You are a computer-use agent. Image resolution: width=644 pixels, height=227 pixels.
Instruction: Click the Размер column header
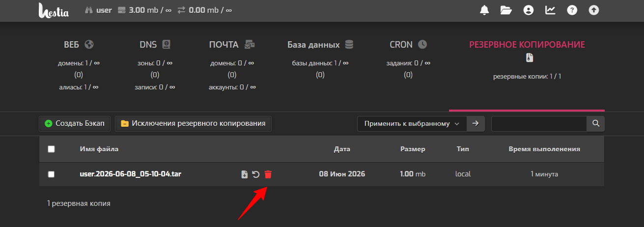[413, 149]
